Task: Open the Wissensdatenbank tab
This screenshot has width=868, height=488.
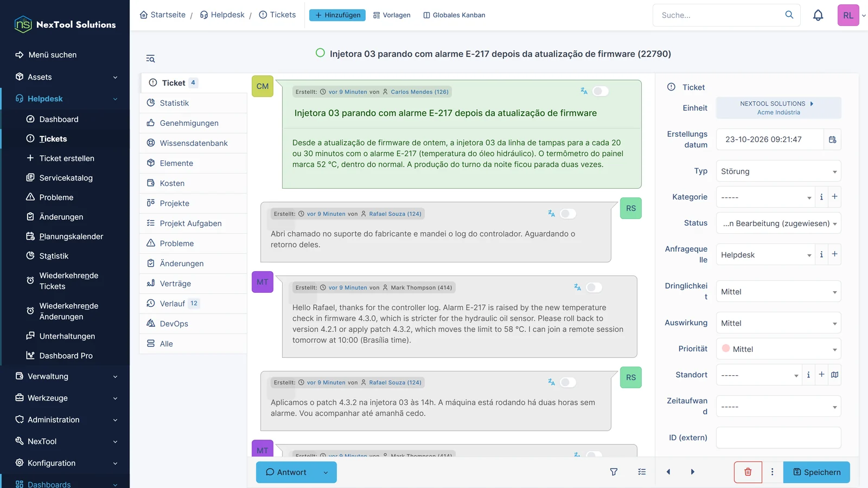Action: 193,143
